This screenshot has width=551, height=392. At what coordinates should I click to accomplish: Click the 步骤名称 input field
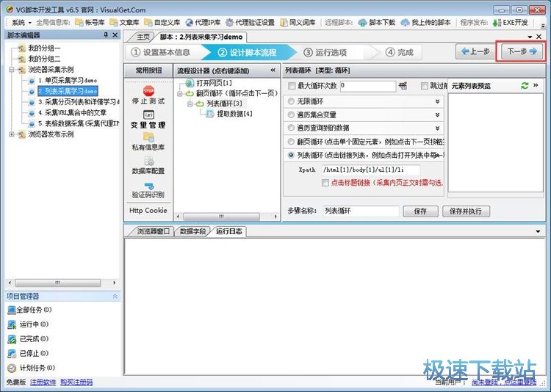361,211
